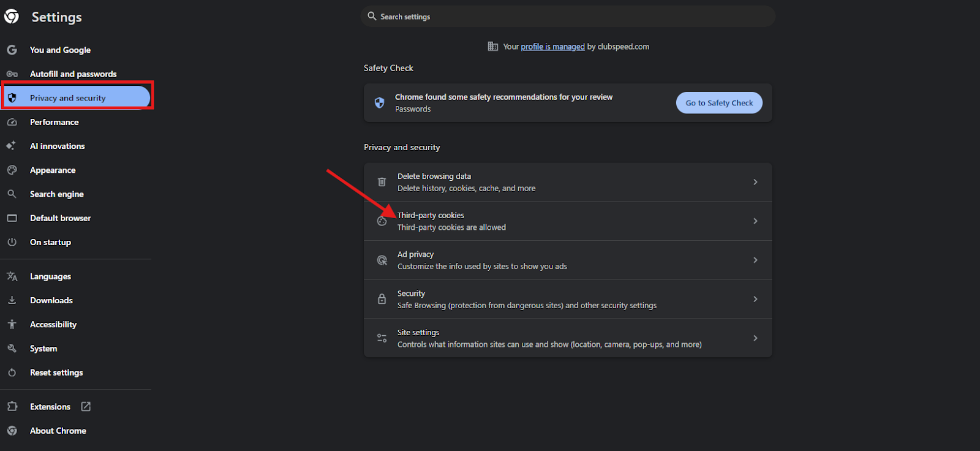Click the translate icon for Languages
The height and width of the screenshot is (451, 980).
point(12,276)
